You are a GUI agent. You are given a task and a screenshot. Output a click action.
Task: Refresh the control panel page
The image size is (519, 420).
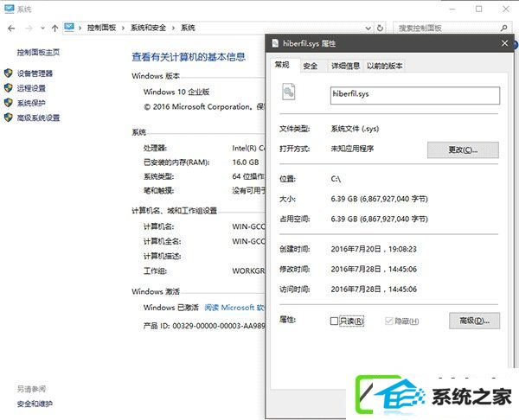pyautogui.click(x=380, y=29)
